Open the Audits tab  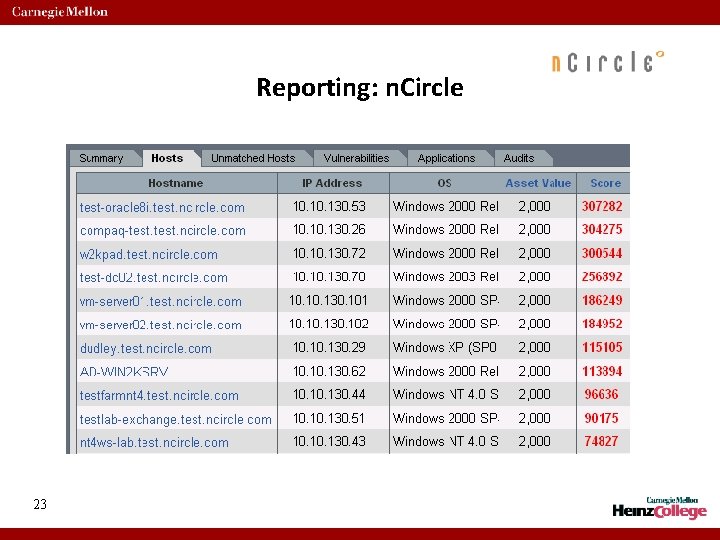[519, 158]
